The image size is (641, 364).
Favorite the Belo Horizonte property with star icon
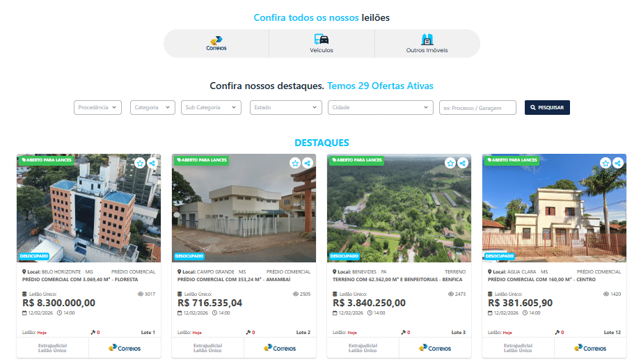(140, 163)
